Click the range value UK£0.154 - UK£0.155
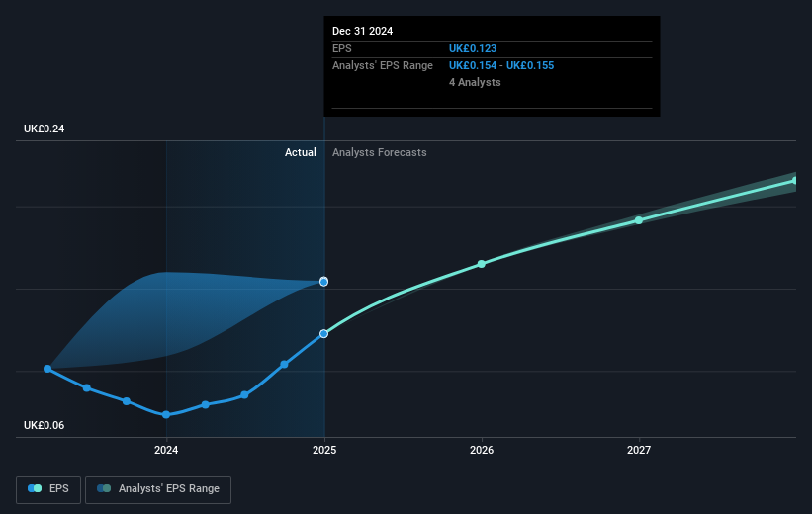The image size is (812, 514). 501,66
